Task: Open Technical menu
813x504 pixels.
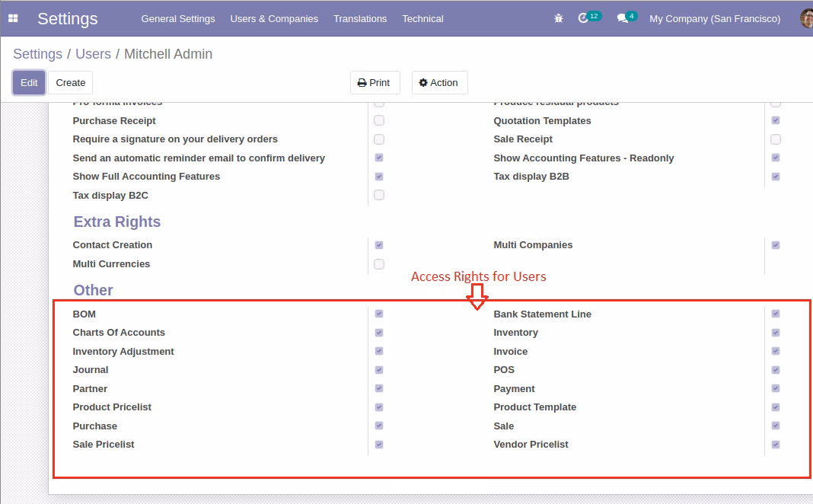Action: click(422, 19)
